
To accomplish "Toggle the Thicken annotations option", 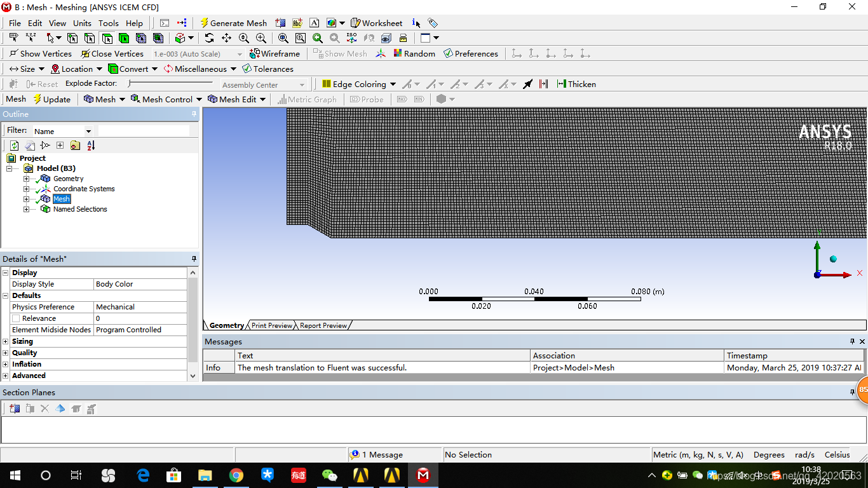I will point(576,84).
